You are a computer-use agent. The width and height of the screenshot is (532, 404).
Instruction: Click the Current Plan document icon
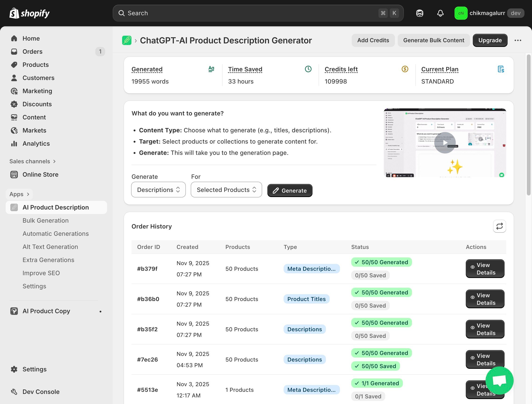pyautogui.click(x=501, y=69)
